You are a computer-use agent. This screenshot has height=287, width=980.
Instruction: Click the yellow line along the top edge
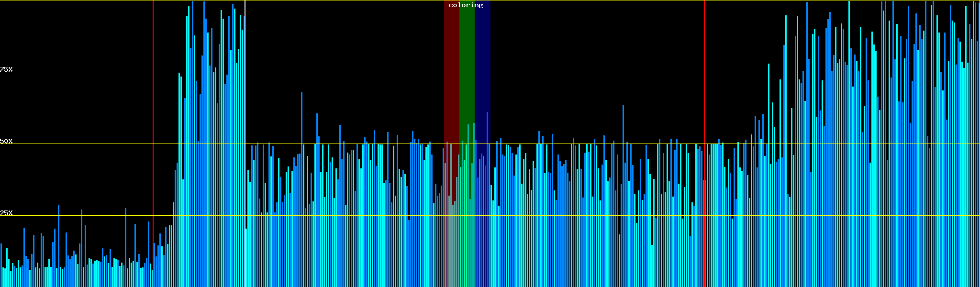coord(335,0)
